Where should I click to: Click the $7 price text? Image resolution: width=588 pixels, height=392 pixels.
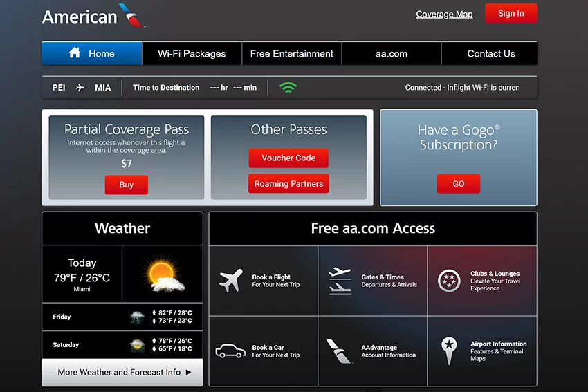pyautogui.click(x=127, y=163)
